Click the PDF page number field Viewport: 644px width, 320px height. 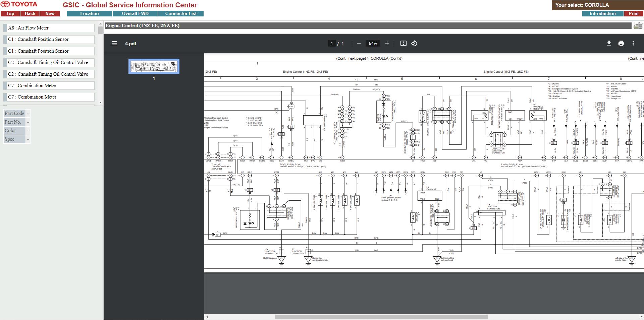click(332, 43)
